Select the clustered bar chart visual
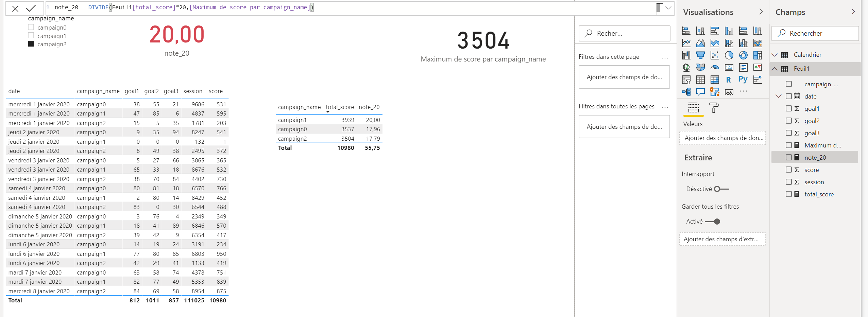The width and height of the screenshot is (868, 317). click(715, 31)
